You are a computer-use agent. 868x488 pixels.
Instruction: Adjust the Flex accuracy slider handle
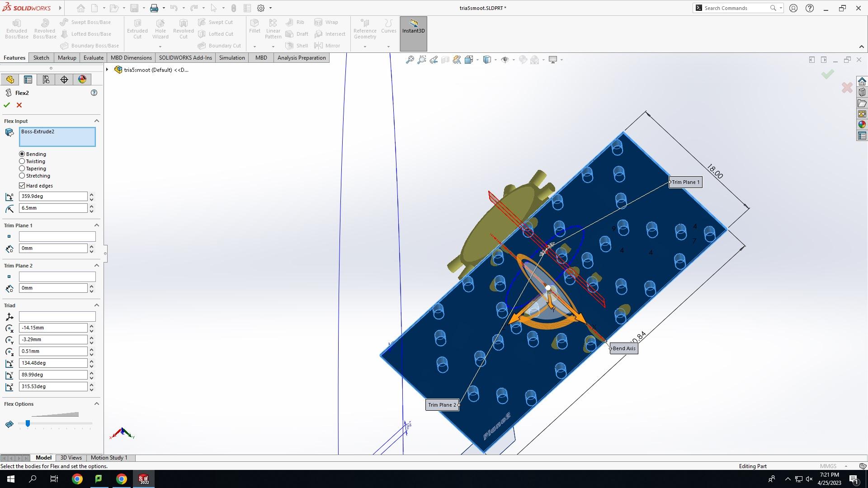pos(28,424)
